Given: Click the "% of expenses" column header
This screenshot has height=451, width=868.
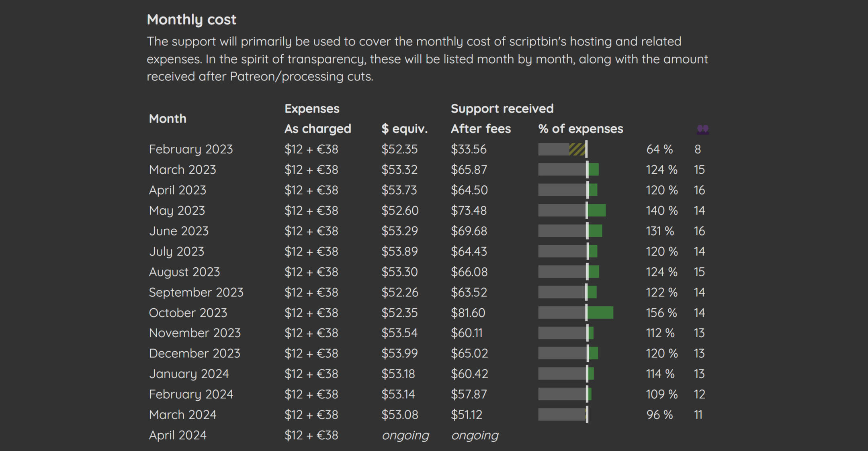Looking at the screenshot, I should pyautogui.click(x=581, y=129).
